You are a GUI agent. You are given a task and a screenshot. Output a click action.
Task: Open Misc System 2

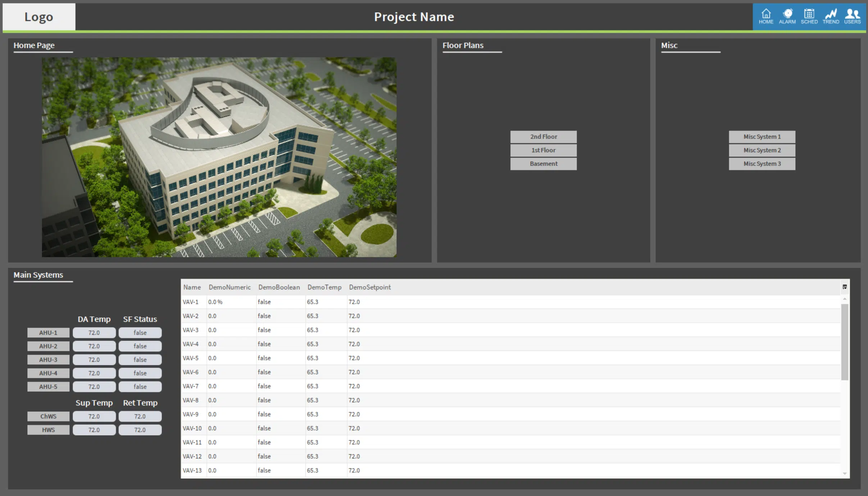tap(762, 150)
